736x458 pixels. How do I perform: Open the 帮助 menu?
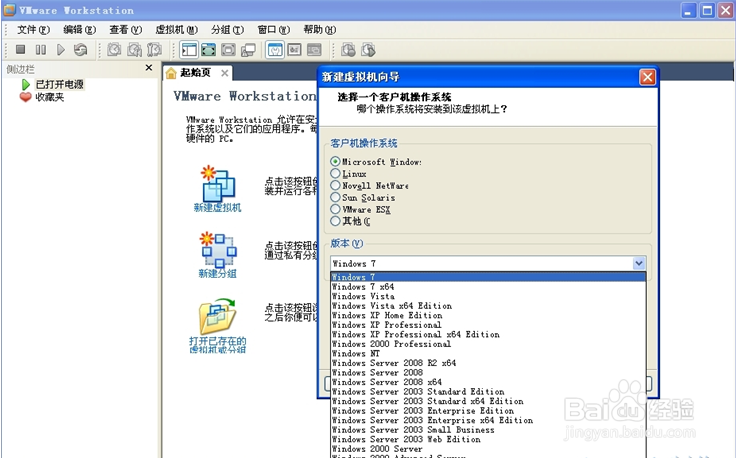[320, 30]
